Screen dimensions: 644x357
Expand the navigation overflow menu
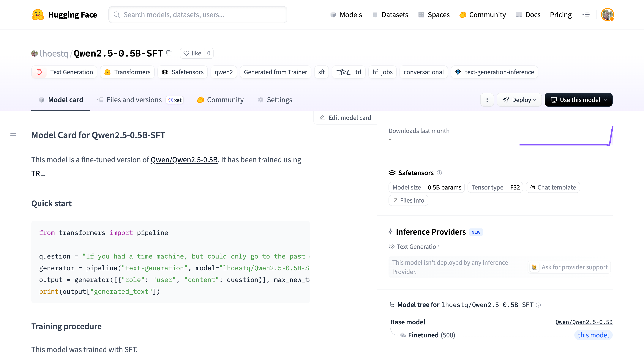pyautogui.click(x=585, y=15)
